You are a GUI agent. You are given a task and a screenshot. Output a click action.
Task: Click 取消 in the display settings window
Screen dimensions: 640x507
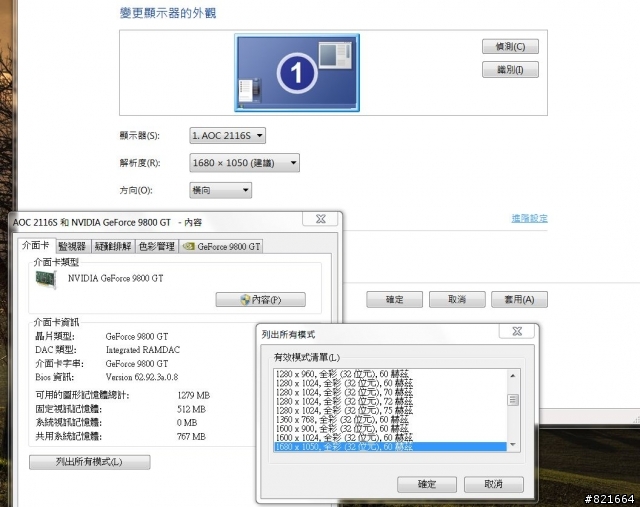point(457,300)
